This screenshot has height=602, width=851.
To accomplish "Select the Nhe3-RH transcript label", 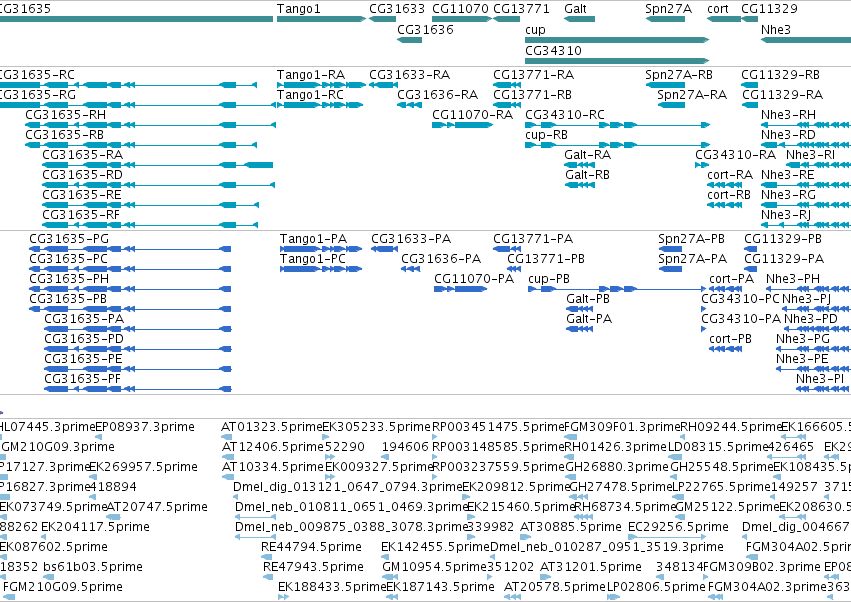I will 788,115.
